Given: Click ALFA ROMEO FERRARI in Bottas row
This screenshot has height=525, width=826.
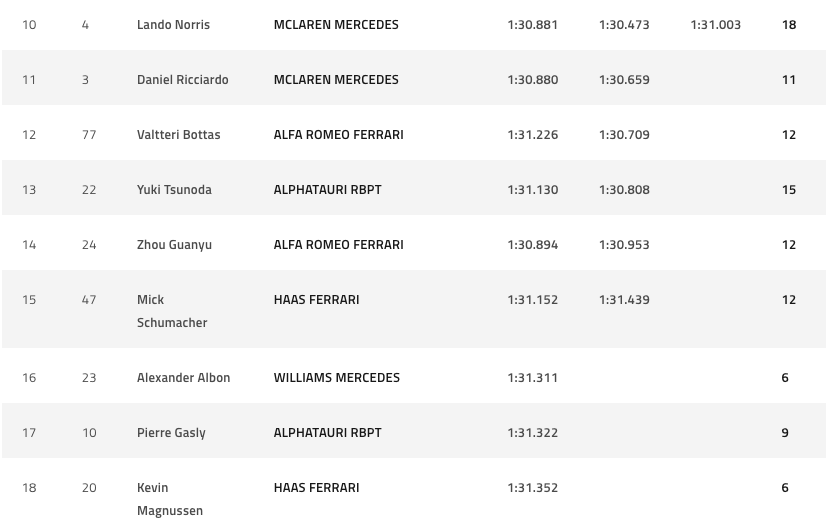Looking at the screenshot, I should [x=339, y=135].
